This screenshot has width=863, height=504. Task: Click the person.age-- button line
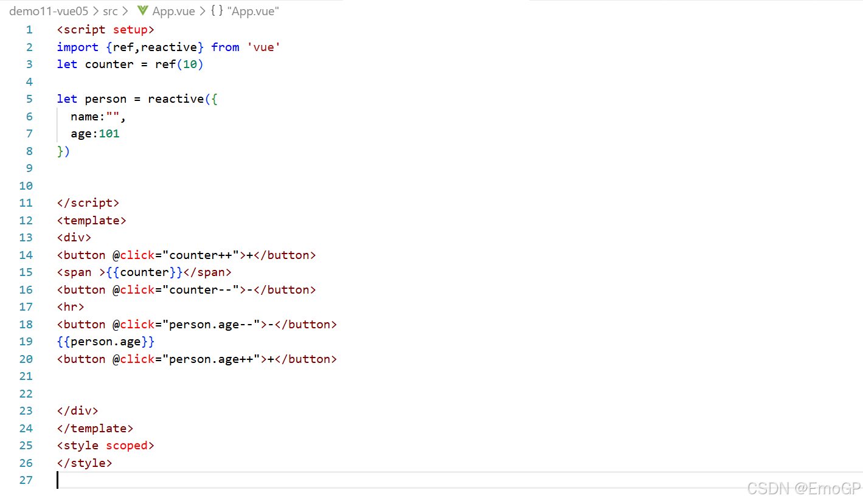click(x=197, y=325)
